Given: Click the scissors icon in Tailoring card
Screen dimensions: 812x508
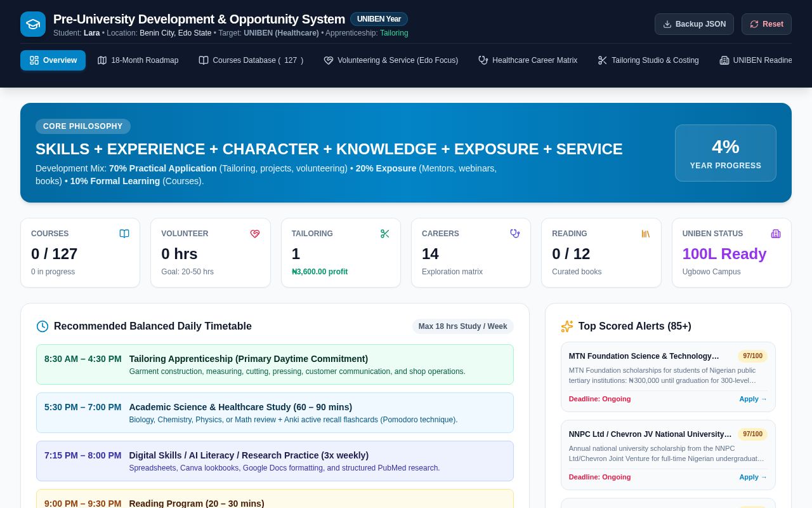Looking at the screenshot, I should click(x=385, y=234).
